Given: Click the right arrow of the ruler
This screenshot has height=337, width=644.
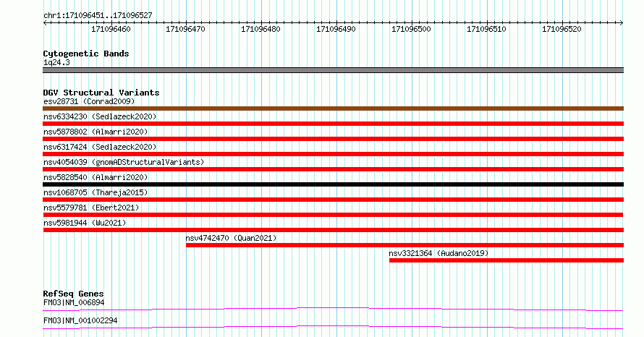Looking at the screenshot, I should click(622, 23).
